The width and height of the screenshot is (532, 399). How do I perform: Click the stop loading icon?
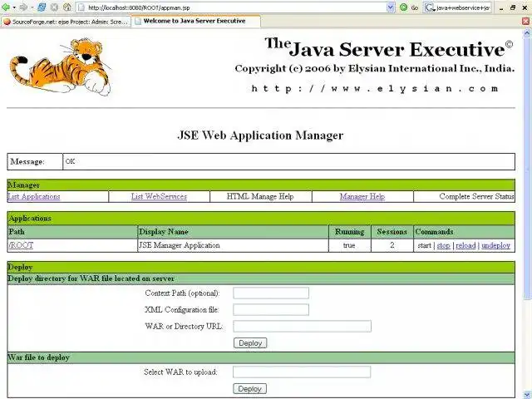54,7
